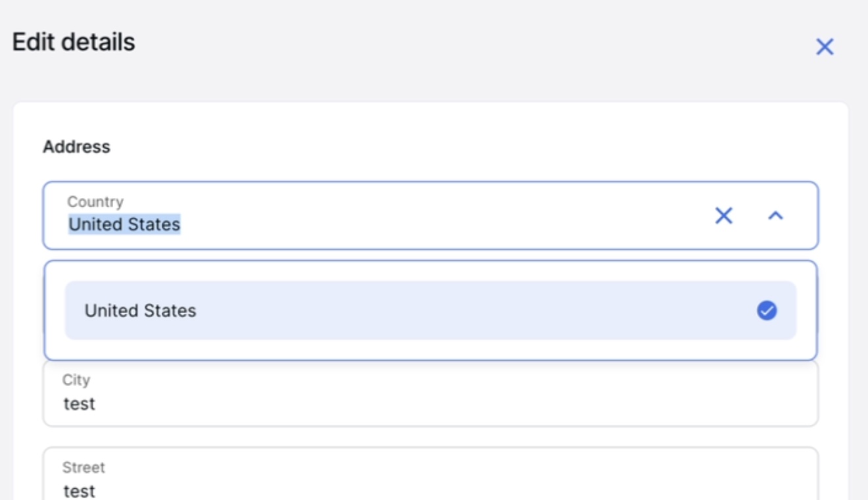The height and width of the screenshot is (500, 868).
Task: Focus the Street input field
Action: coord(431,474)
